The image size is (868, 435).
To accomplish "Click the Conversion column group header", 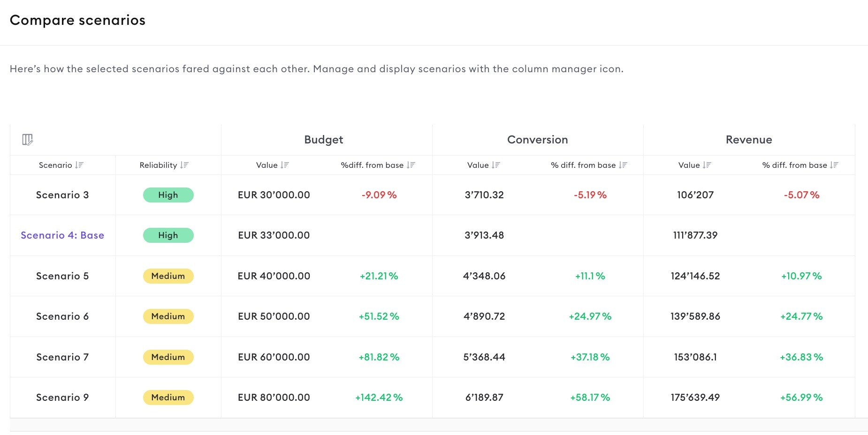I will click(537, 140).
